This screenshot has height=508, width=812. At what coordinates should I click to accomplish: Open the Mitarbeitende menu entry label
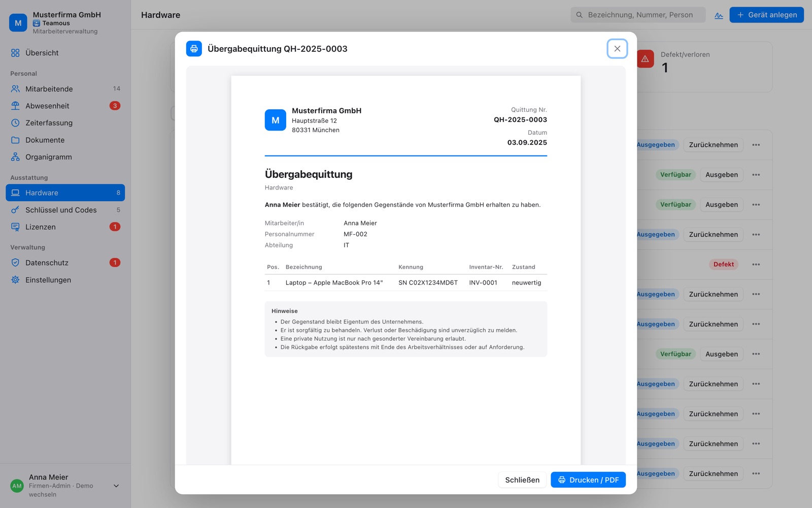pyautogui.click(x=49, y=89)
